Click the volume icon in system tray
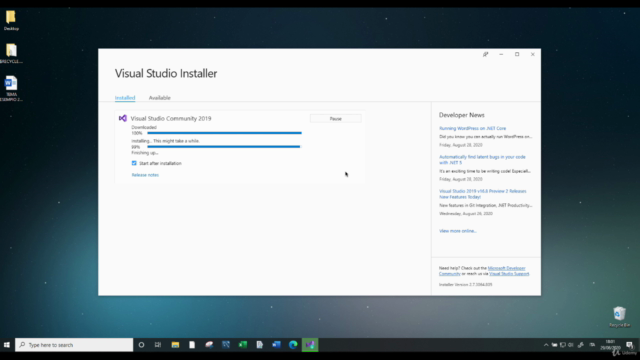Screen dimensions: 640x360 571,345
